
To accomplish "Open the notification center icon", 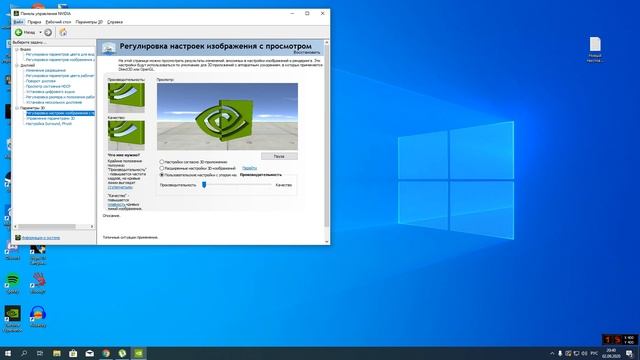I will pyautogui.click(x=629, y=353).
